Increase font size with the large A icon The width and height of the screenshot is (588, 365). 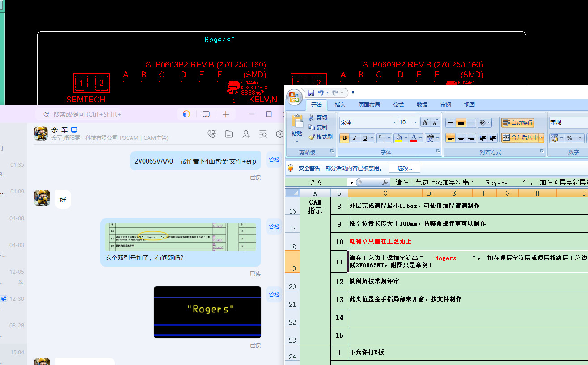tap(426, 122)
